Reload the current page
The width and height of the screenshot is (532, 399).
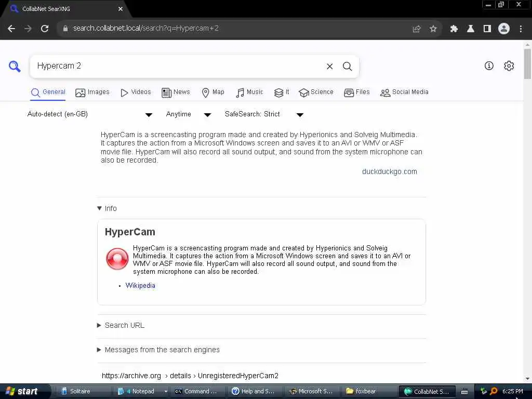[45, 29]
